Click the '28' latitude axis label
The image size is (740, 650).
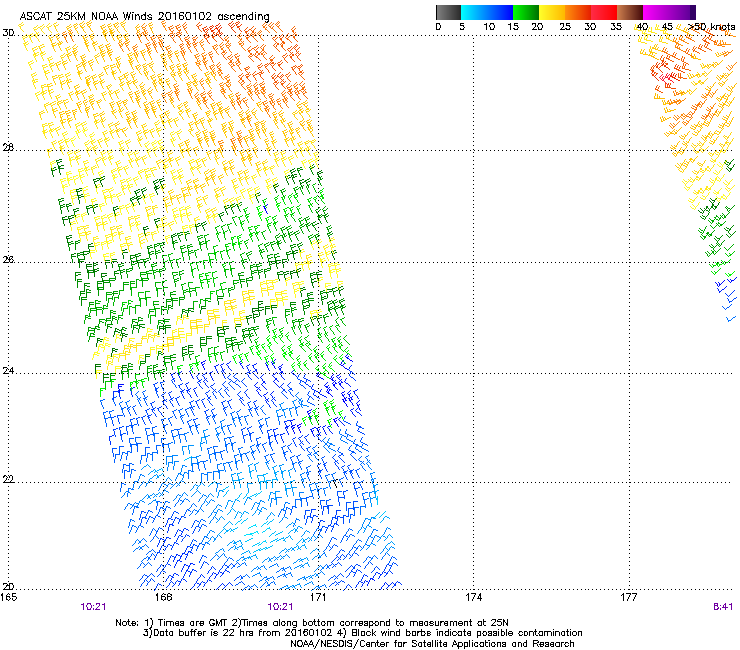[x=8, y=147]
